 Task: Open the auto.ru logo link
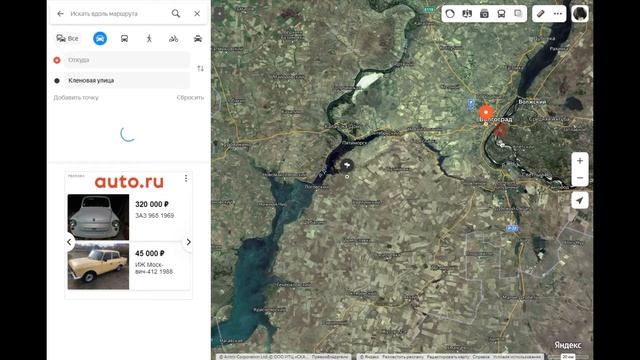pyautogui.click(x=129, y=182)
